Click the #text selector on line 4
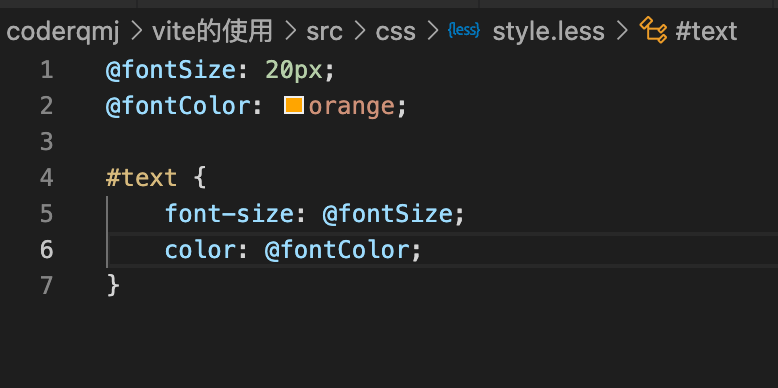Screen dimensions: 778x388 click(x=141, y=178)
